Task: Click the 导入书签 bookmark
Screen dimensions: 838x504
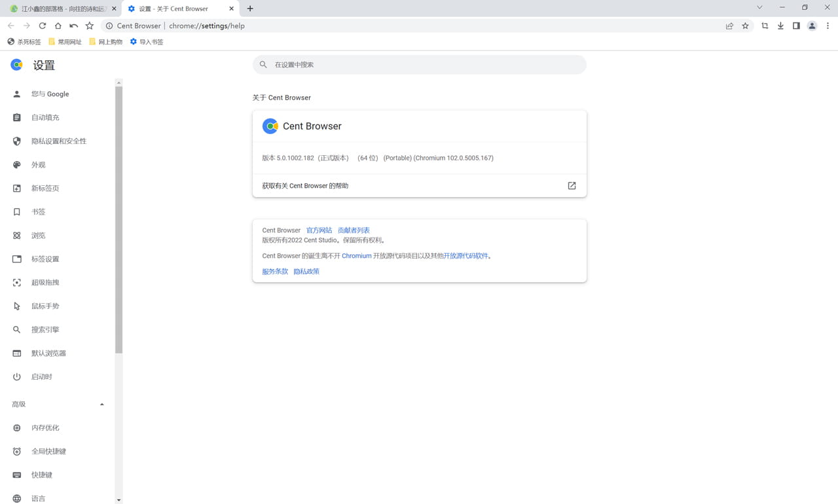Action: [146, 42]
